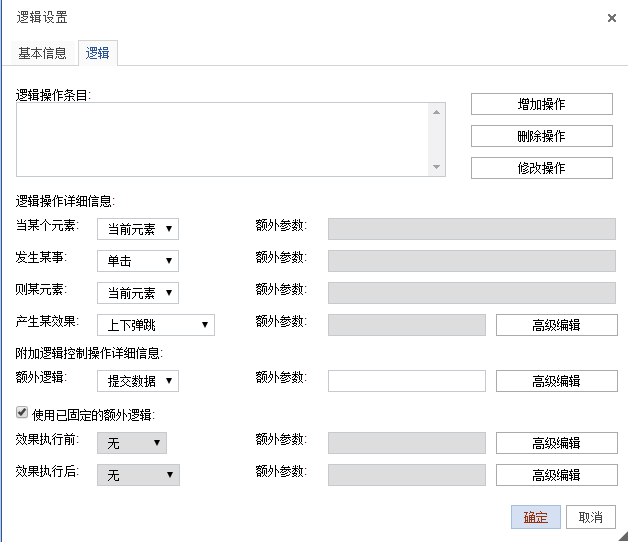This screenshot has width=628, height=542.
Task: Click the 增加操作 button
Action: [x=541, y=104]
